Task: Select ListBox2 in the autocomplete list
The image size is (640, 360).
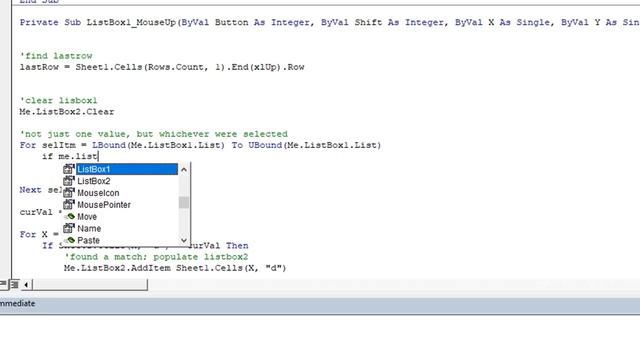Action: (x=93, y=181)
